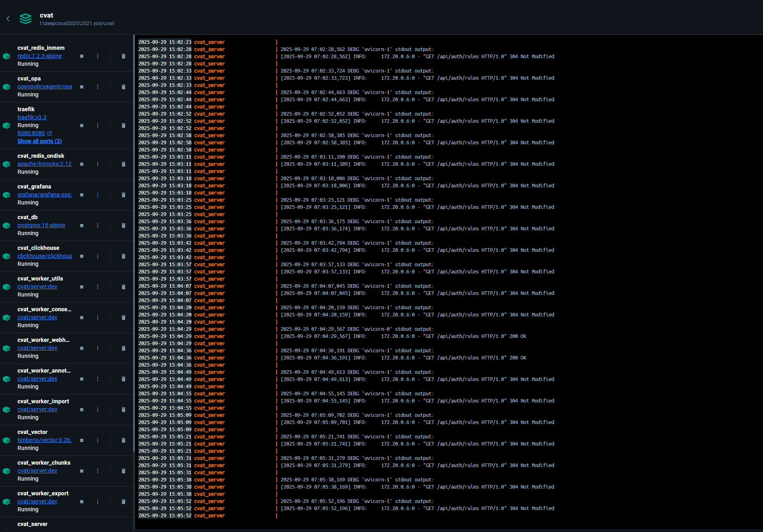Screen dimensions: 763x532
Task: Go back using the left chevron arrow
Action: (x=8, y=19)
